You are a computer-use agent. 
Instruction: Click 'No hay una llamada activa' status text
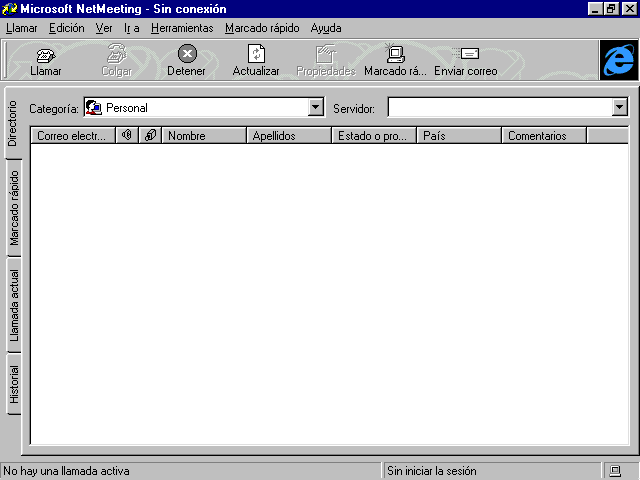tap(67, 471)
